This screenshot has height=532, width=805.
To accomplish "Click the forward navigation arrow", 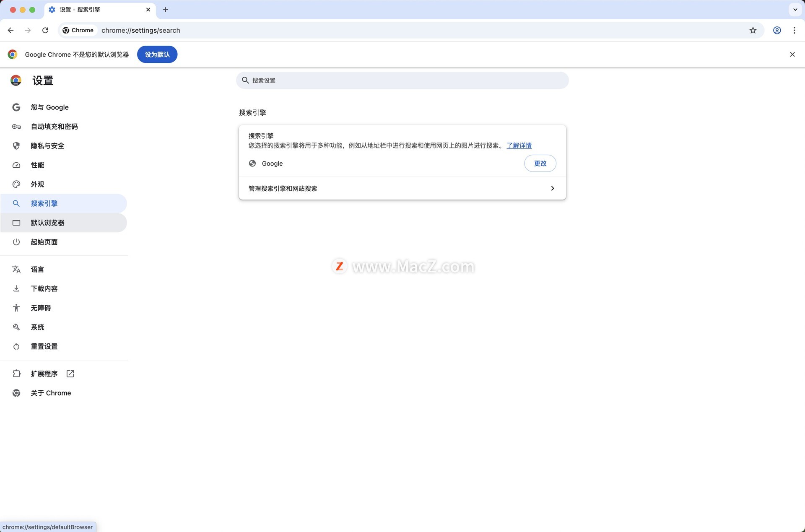I will (x=28, y=30).
